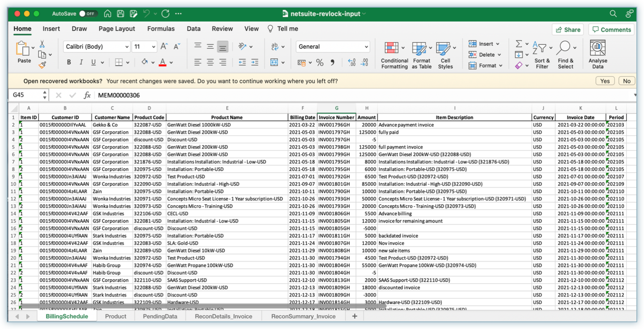644x329 pixels.
Task: Expand the font size 11 dropdown
Action: [153, 47]
